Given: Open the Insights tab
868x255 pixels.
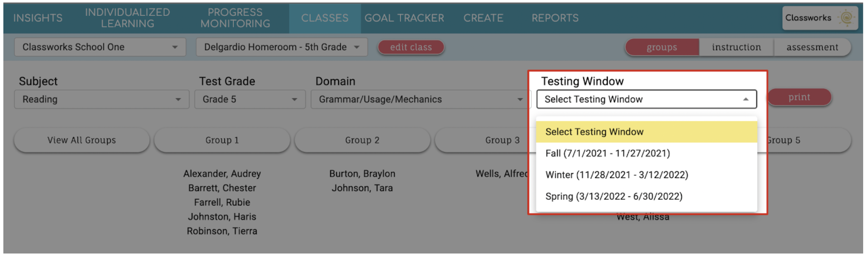Looking at the screenshot, I should pyautogui.click(x=38, y=18).
